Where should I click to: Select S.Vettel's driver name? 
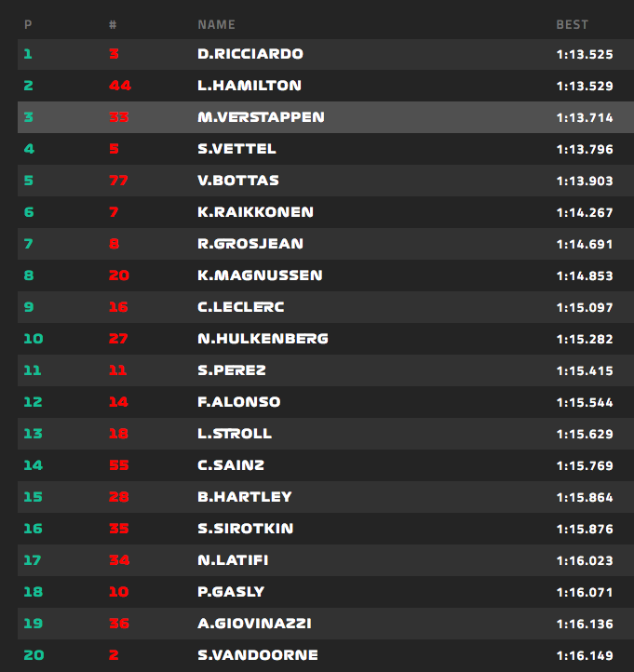click(x=236, y=149)
